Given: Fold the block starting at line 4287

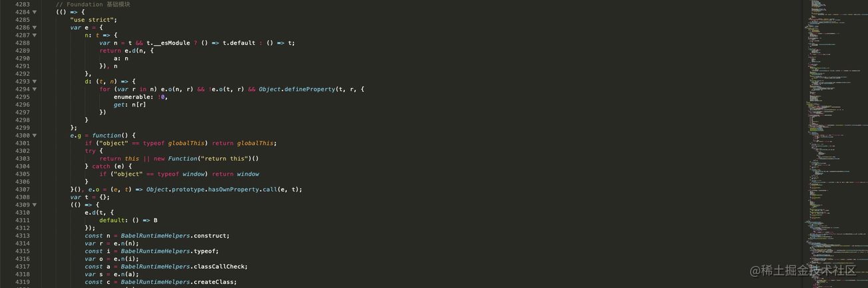Looking at the screenshot, I should 35,35.
